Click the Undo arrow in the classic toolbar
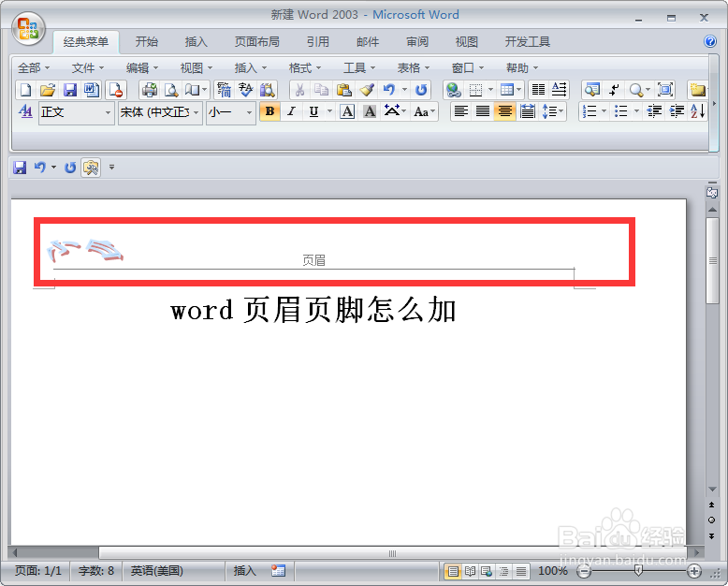 tap(389, 90)
